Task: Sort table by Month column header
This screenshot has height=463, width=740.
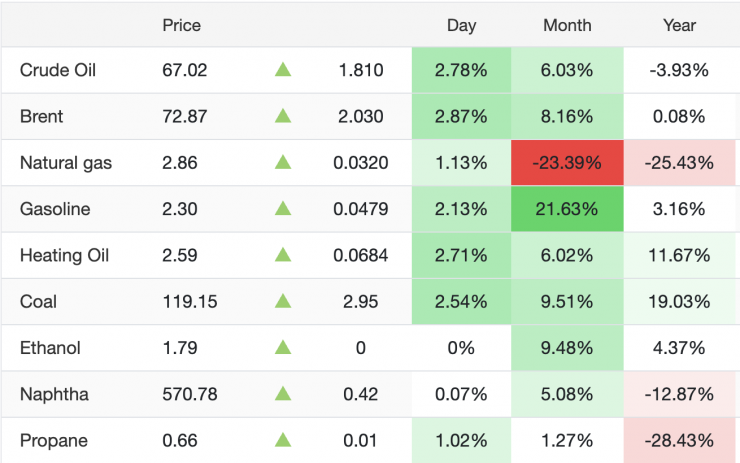Action: point(567,25)
